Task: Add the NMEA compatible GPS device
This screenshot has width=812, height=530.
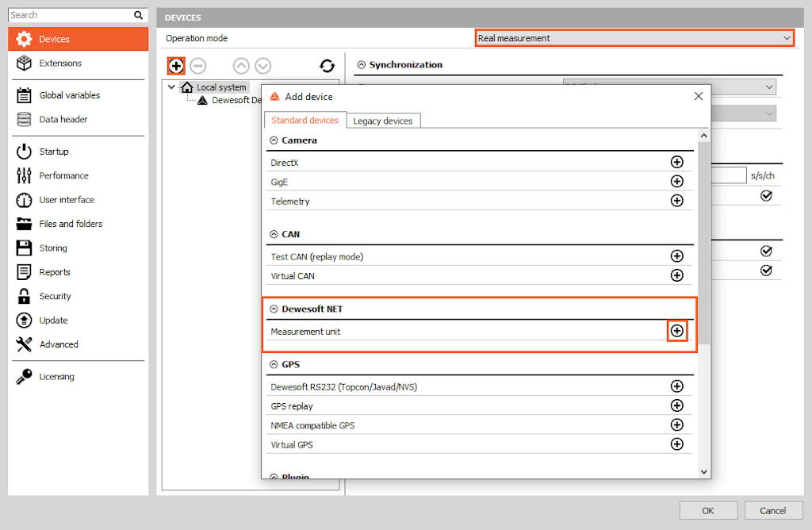Action: 677,424
